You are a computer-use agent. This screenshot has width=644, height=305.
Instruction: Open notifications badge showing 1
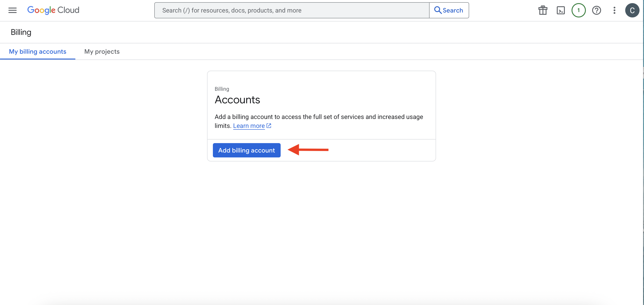pos(578,10)
